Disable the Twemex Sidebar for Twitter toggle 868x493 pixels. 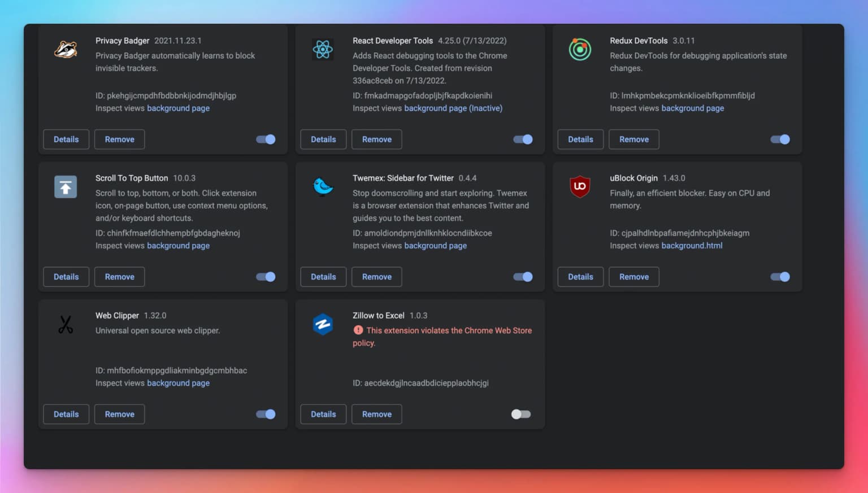point(523,277)
